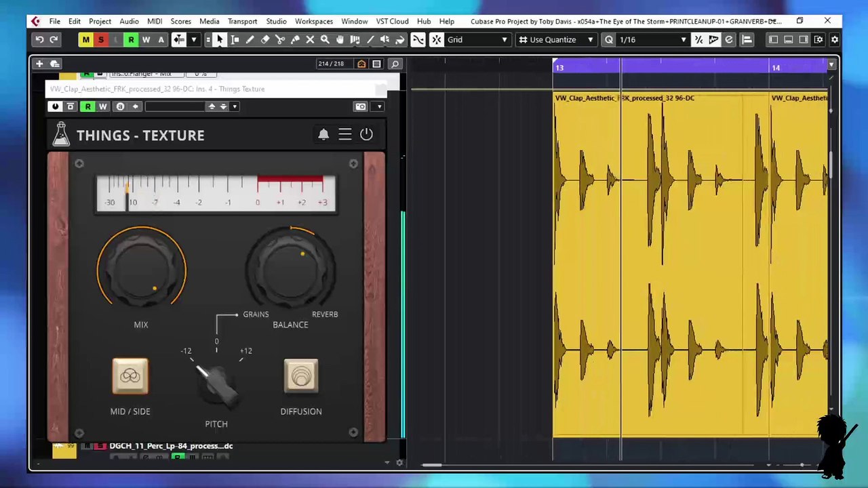Open the Transport menu

point(242,21)
